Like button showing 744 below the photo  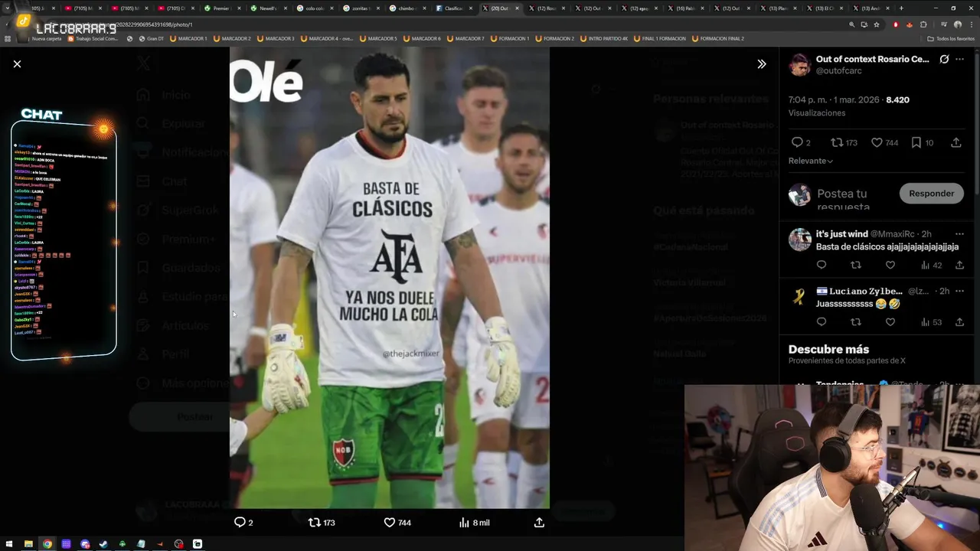click(x=397, y=522)
